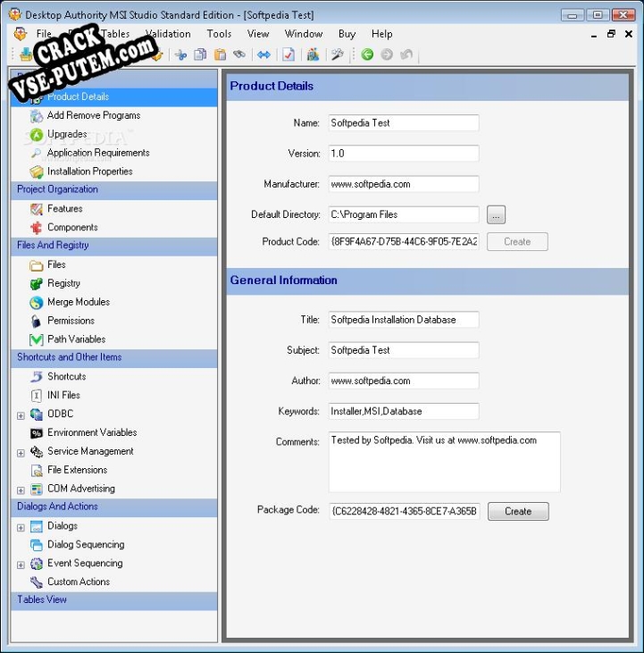644x653 pixels.
Task: Click the Environment Variables percent icon
Action: 37,432
